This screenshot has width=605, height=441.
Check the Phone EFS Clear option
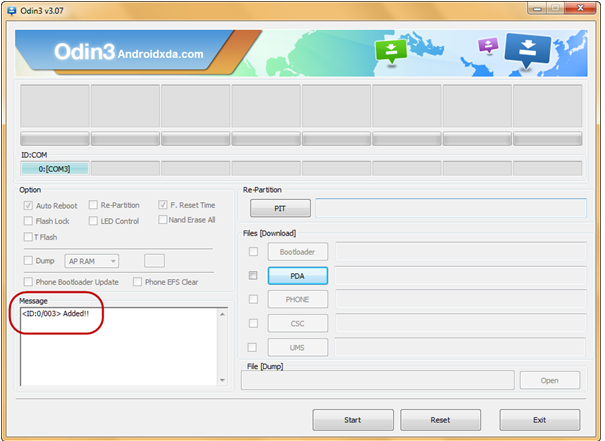point(137,282)
